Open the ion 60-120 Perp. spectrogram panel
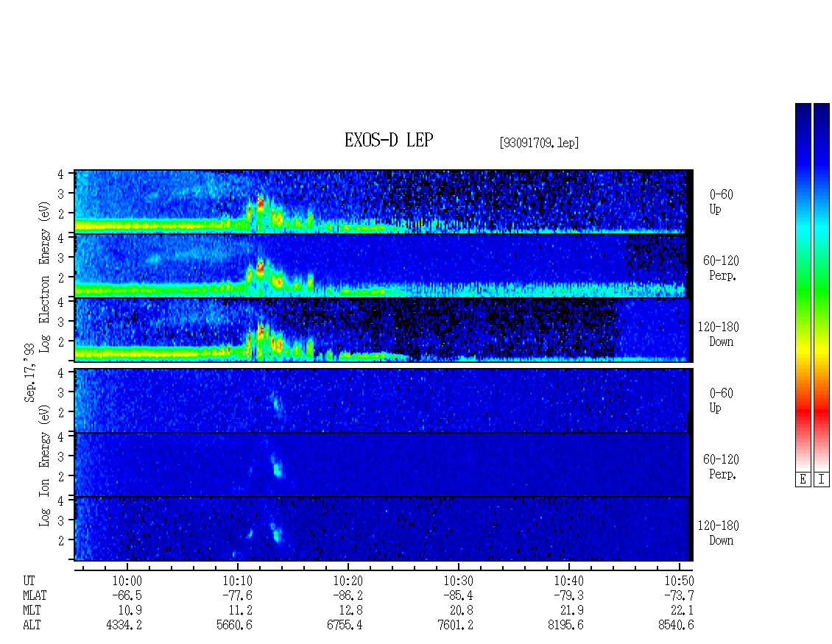Viewport: 832px width, 644px height. tap(384, 464)
